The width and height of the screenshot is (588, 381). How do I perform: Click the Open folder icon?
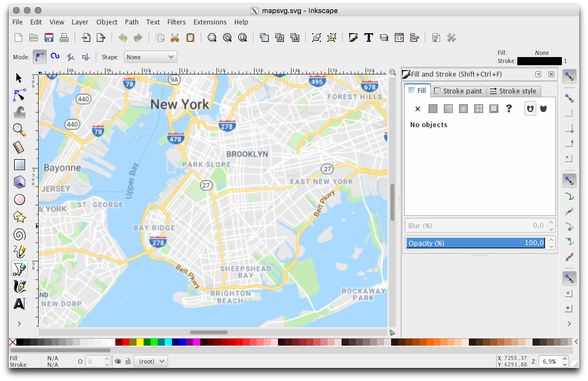pyautogui.click(x=34, y=38)
